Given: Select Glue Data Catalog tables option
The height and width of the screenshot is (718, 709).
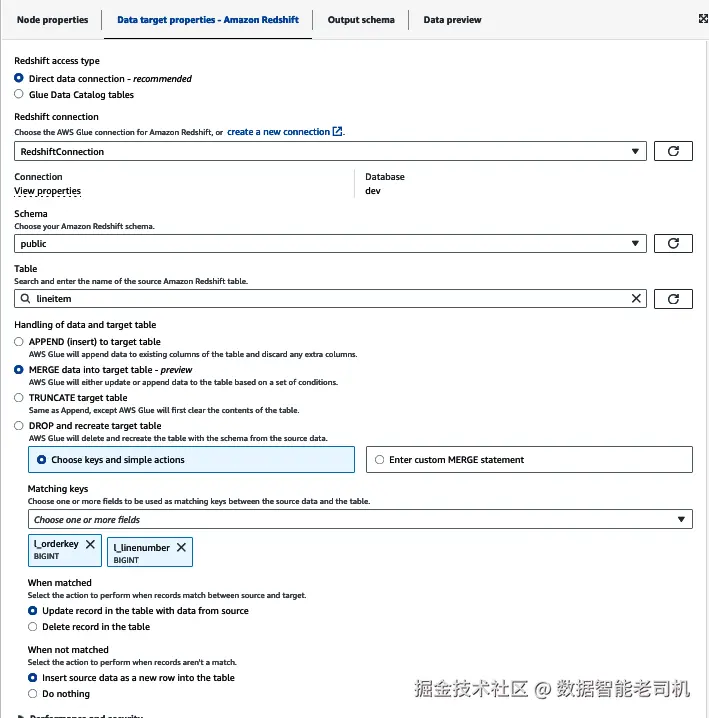Looking at the screenshot, I should click(19, 95).
